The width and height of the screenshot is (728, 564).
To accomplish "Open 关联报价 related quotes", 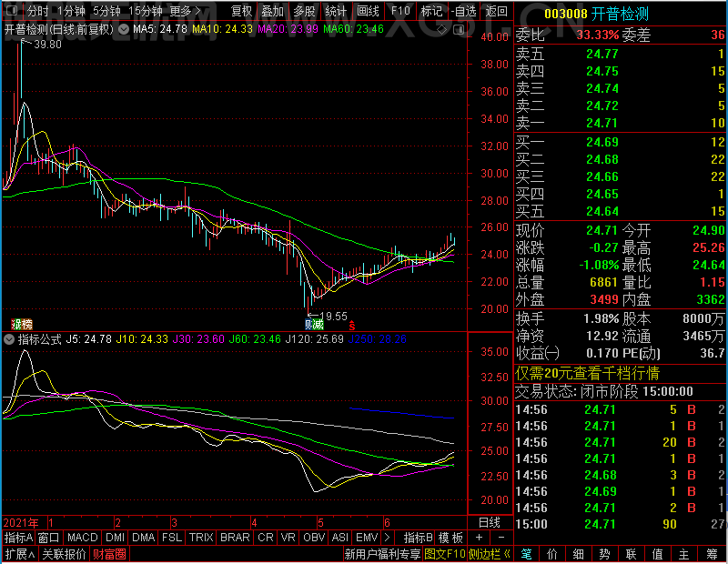I will click(x=64, y=554).
